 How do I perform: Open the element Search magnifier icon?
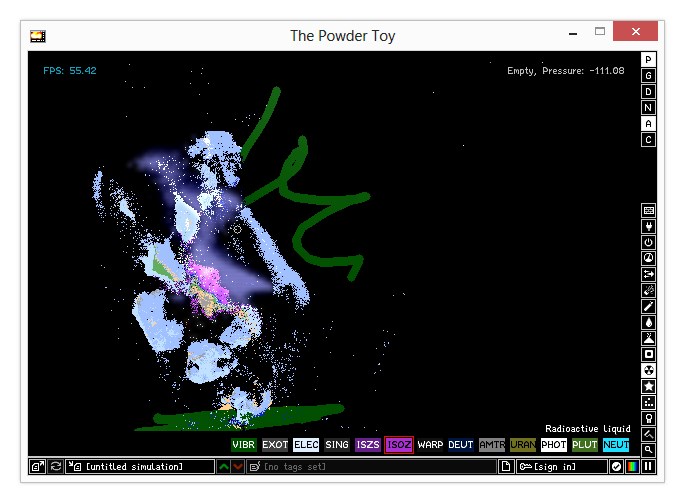pos(649,449)
